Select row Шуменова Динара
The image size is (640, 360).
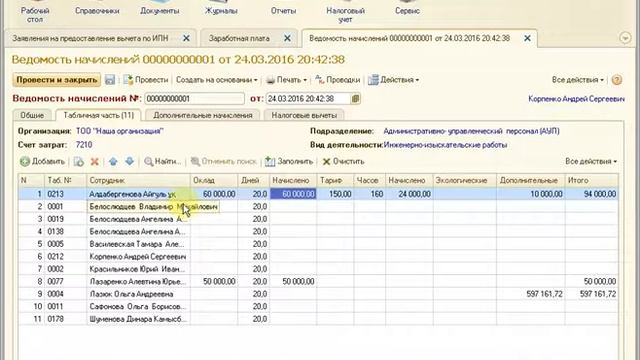[x=318, y=319]
